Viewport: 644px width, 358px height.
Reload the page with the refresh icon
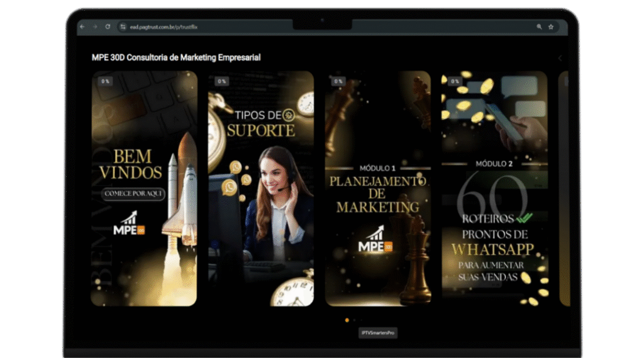pyautogui.click(x=108, y=27)
